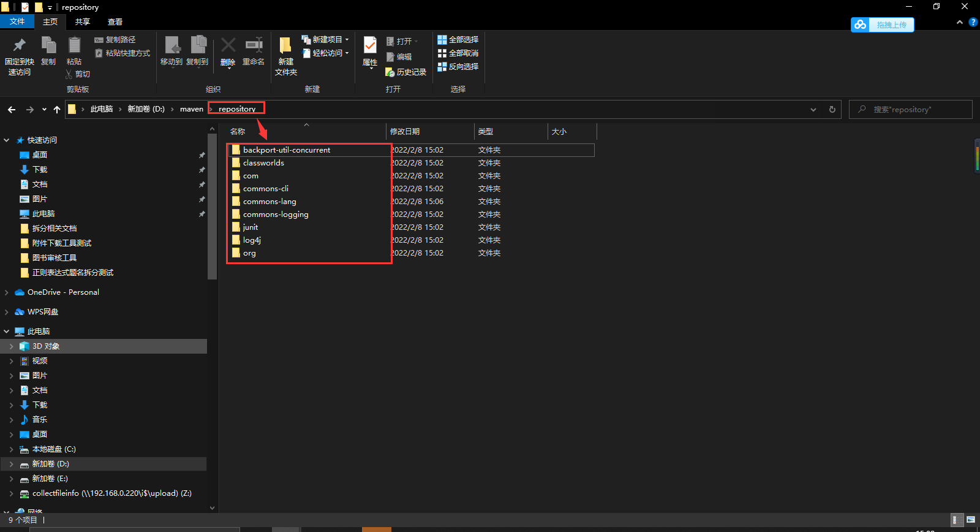Collapse the 快速访问 tree node
This screenshot has height=532, width=980.
(7, 140)
